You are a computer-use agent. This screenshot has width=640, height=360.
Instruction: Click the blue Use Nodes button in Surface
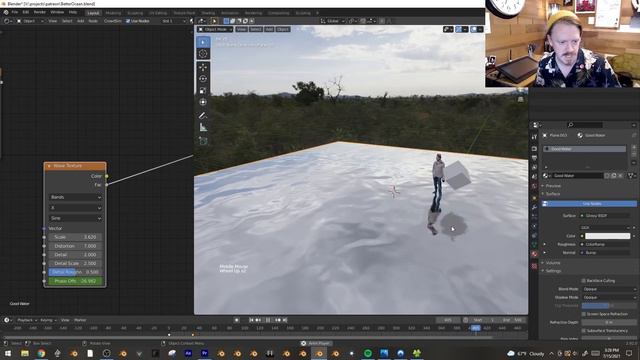click(589, 203)
